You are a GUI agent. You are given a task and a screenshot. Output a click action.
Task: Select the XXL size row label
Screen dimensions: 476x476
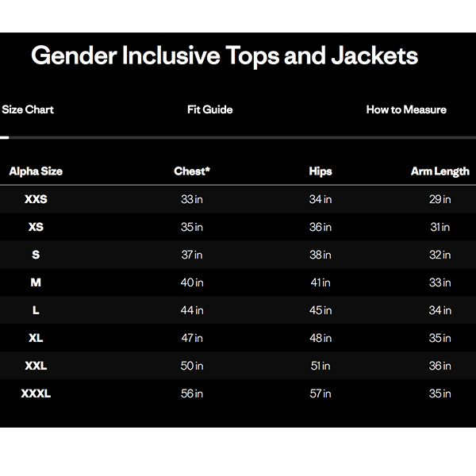(36, 366)
